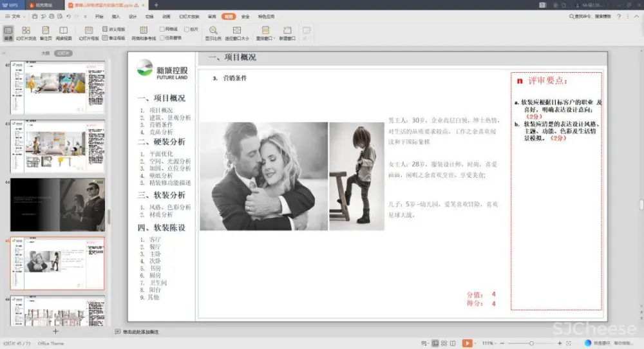The height and width of the screenshot is (349, 644).
Task: Click Fit to Window size icon (适应窗口大小)
Action: click(237, 33)
